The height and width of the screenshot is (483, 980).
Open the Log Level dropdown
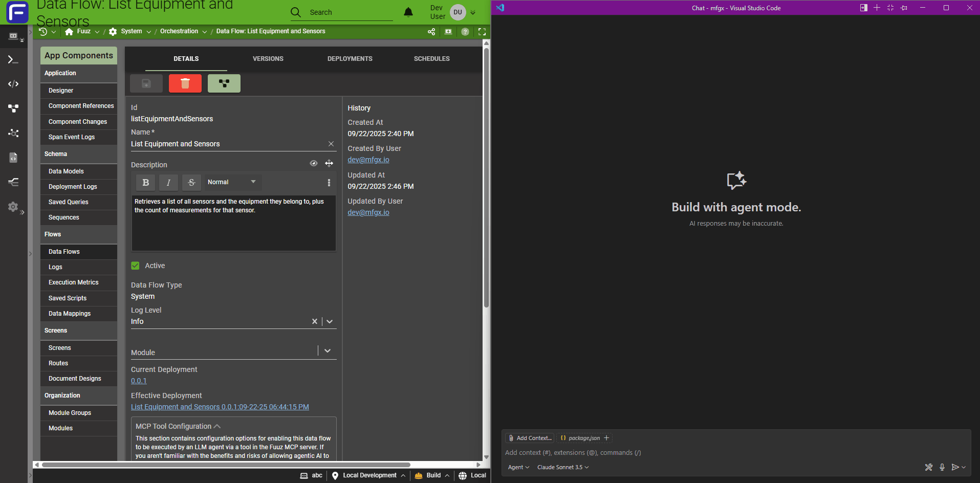(x=330, y=321)
